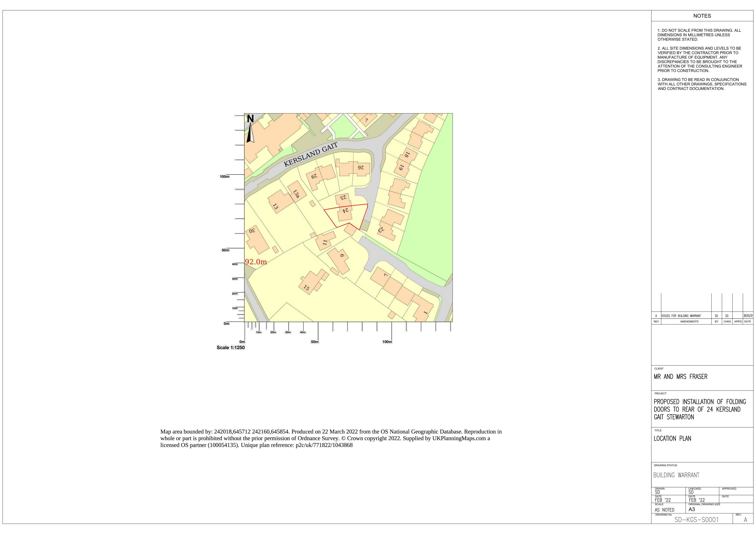The height and width of the screenshot is (535, 756).
Task: Click drawing number SD-KGS-S0001
Action: [696, 520]
